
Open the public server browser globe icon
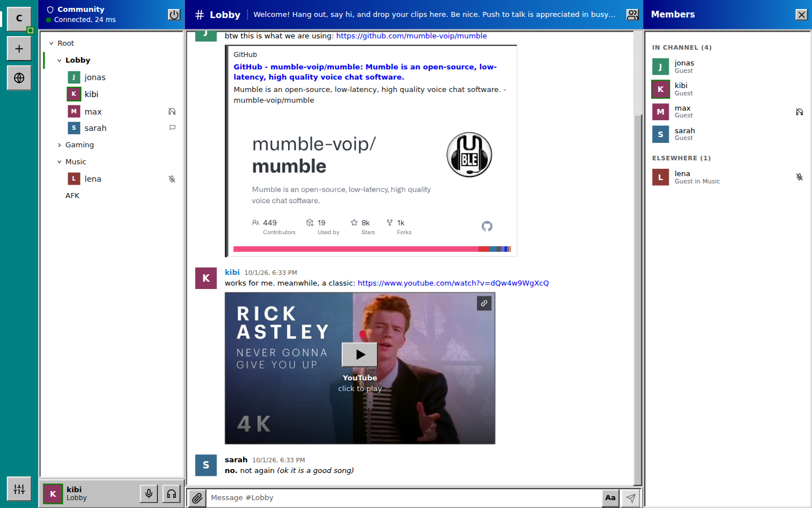tap(19, 78)
